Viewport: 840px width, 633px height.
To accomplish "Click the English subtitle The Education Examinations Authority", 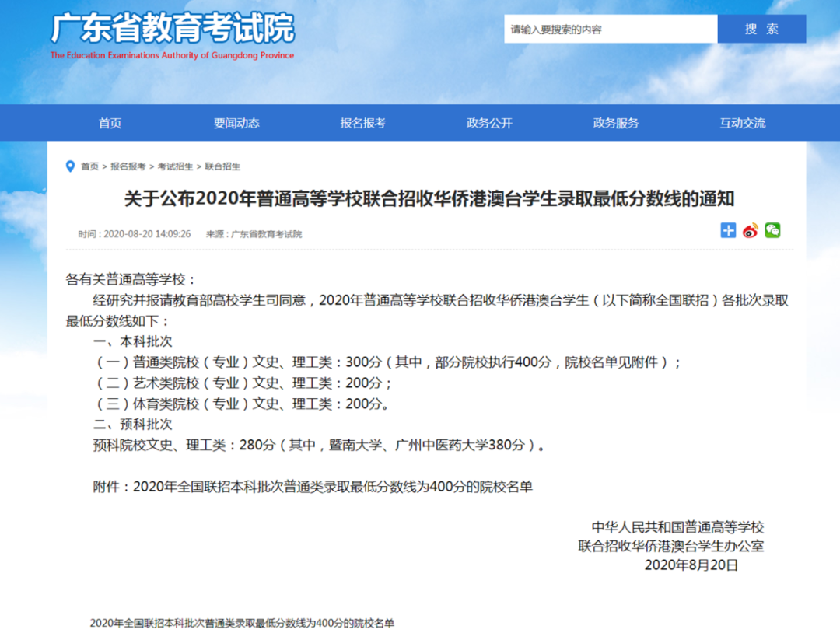I will click(172, 55).
